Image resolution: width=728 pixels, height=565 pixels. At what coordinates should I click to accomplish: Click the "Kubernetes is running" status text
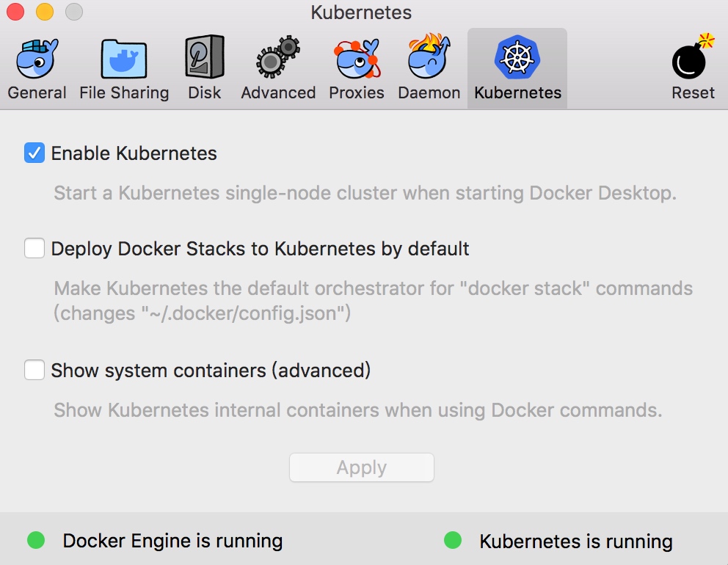575,542
